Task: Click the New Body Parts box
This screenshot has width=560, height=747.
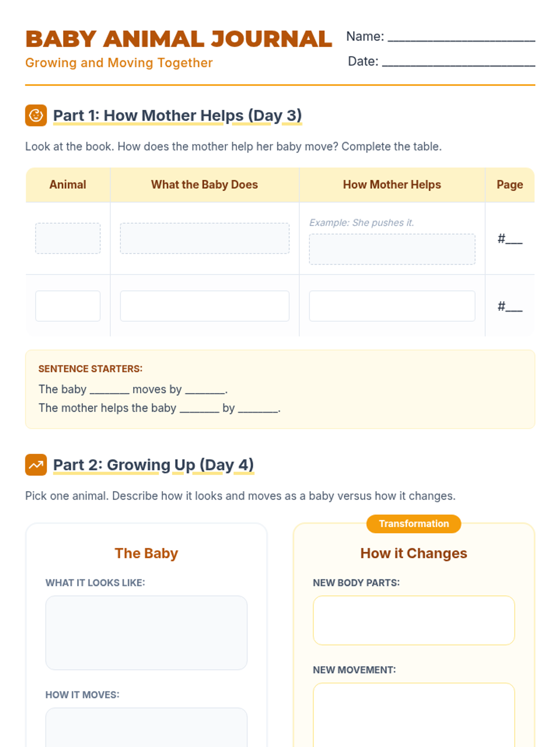Action: coord(413,620)
